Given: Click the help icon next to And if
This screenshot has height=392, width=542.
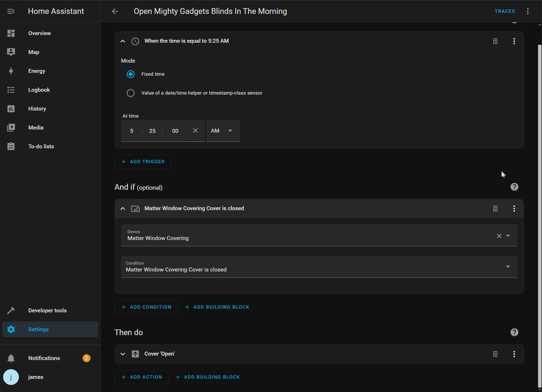Looking at the screenshot, I should pyautogui.click(x=514, y=187).
